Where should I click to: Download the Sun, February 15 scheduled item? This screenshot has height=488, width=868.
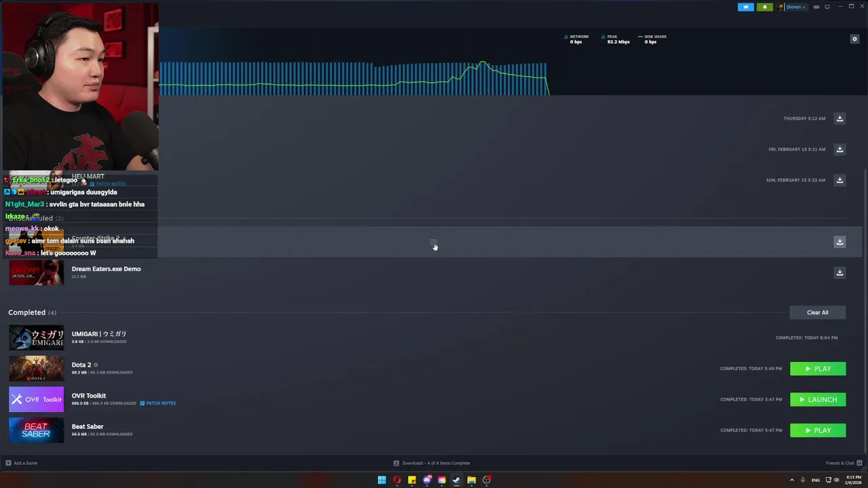pyautogui.click(x=840, y=180)
